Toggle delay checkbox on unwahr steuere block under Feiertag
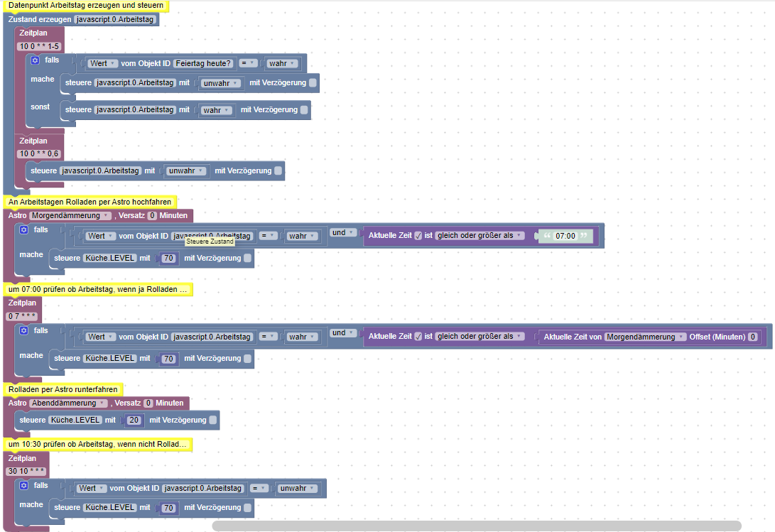 [x=313, y=83]
